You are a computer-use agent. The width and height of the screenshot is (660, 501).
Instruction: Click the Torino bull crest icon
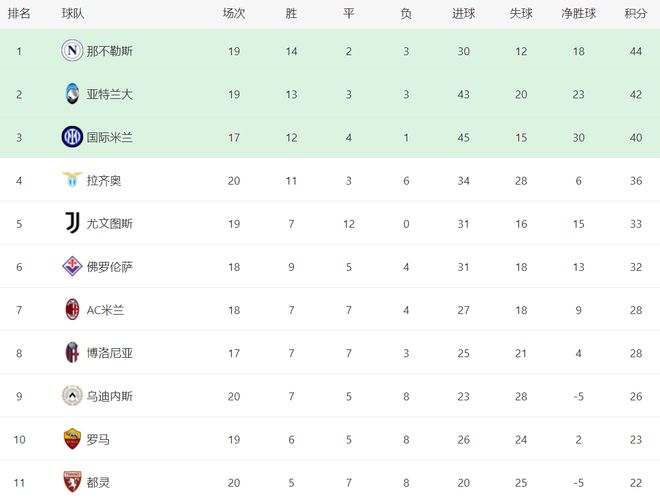pos(72,481)
